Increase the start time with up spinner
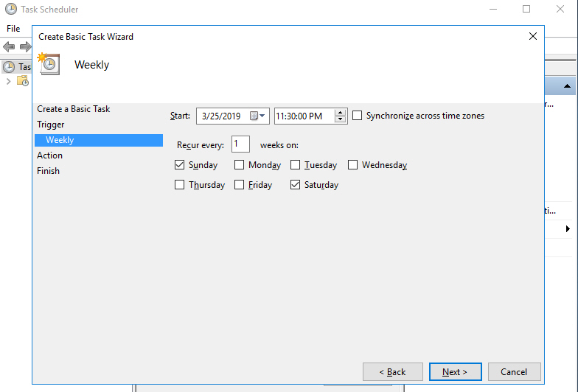Screen dimensions: 578x392 pyautogui.click(x=340, y=113)
